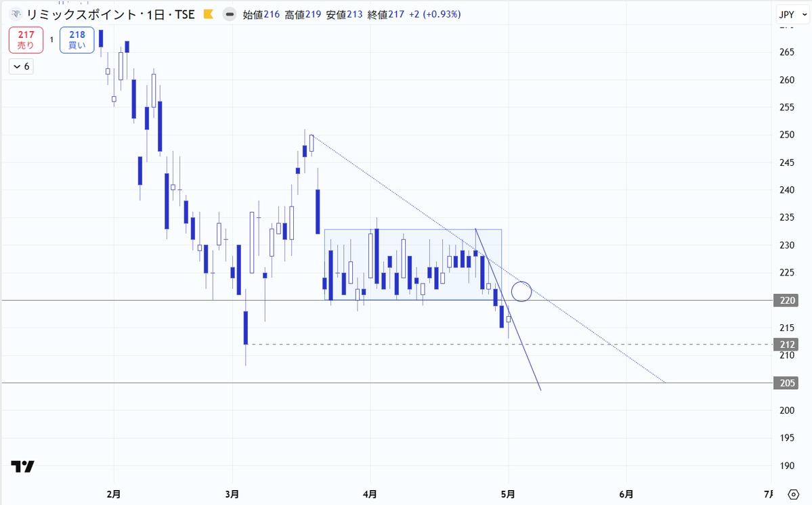The image size is (812, 505).
Task: Click the 4月 label on time axis
Action: pos(370,494)
